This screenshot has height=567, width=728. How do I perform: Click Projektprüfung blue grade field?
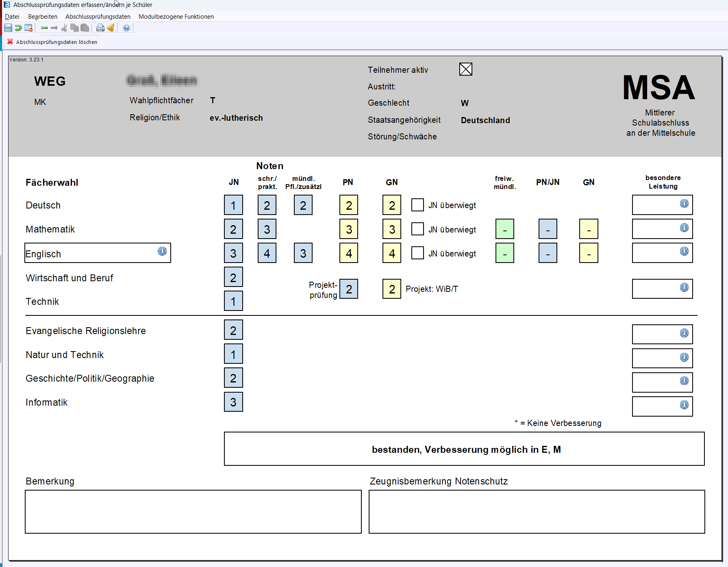(349, 289)
